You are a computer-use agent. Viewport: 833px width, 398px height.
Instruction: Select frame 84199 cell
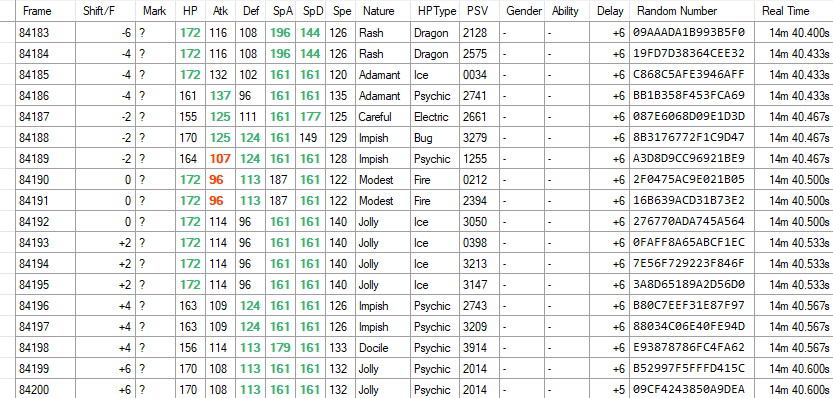click(45, 369)
